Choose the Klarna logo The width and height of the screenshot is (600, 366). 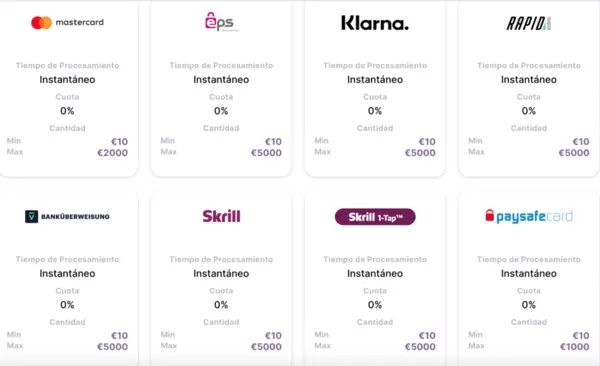[375, 23]
